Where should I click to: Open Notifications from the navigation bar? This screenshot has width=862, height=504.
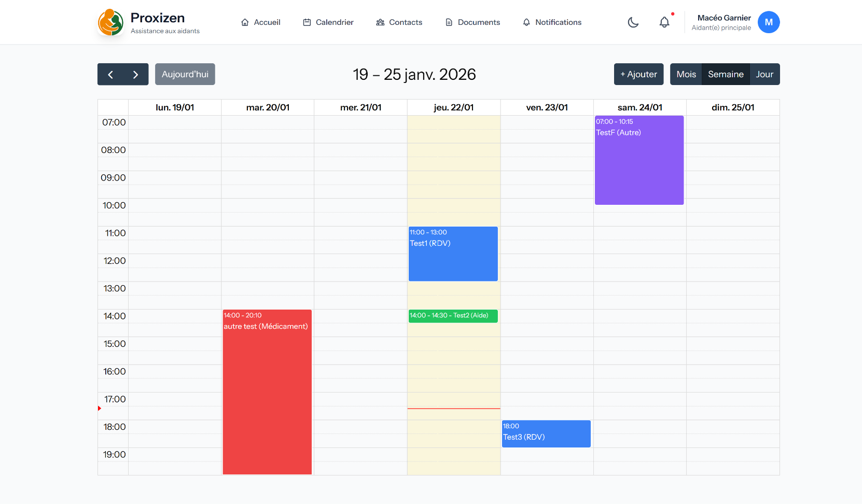[552, 22]
